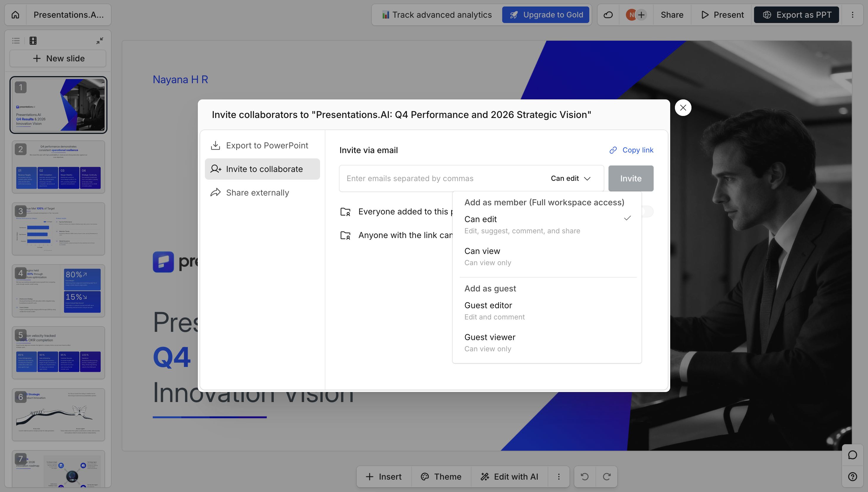Select Can edit member permission

(x=547, y=225)
